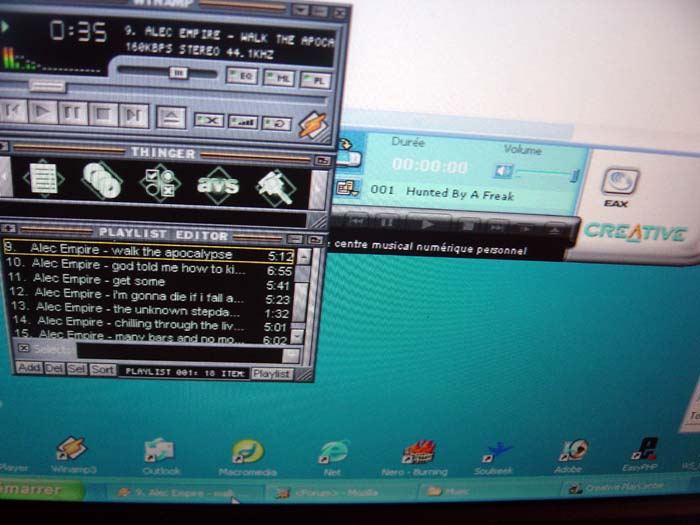This screenshot has width=700, height=525.
Task: Open Creative PlayCenter's playlist dropdown icon
Action: (348, 188)
